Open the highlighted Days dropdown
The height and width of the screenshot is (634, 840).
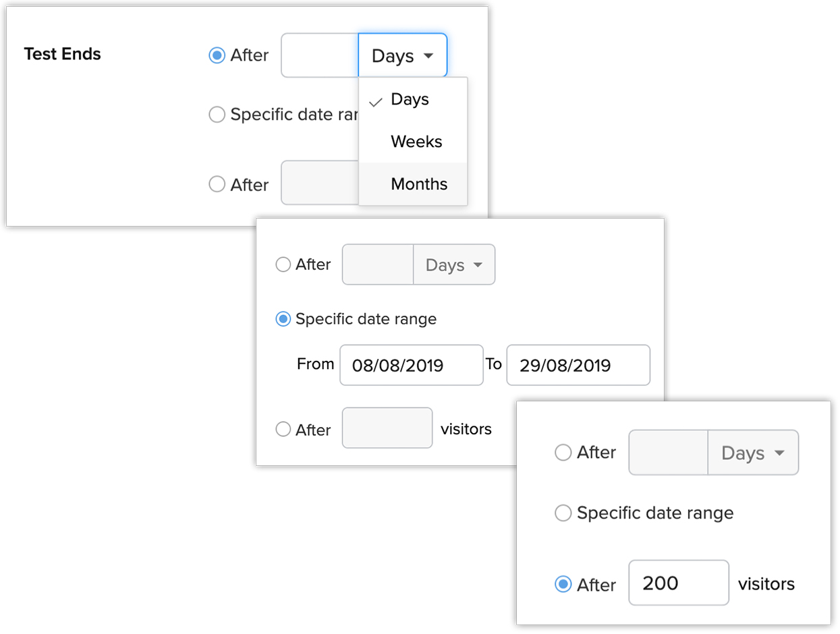(402, 55)
